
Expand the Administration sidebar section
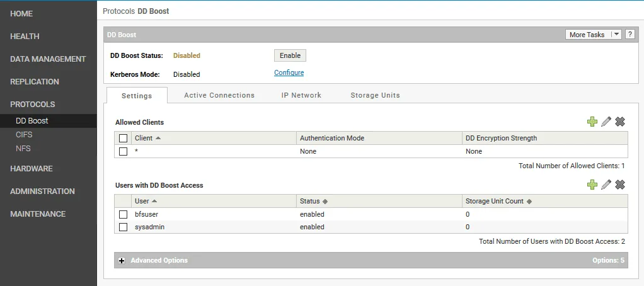(x=42, y=192)
